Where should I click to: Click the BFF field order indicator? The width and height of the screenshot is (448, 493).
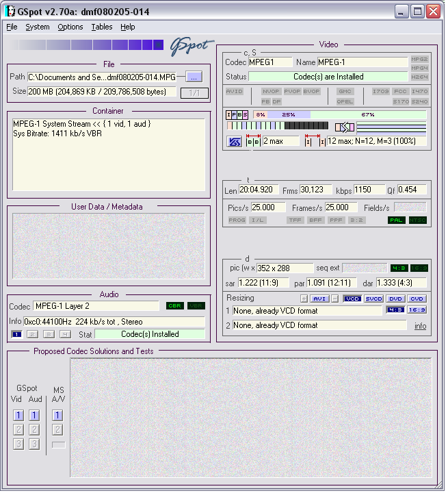tap(315, 220)
